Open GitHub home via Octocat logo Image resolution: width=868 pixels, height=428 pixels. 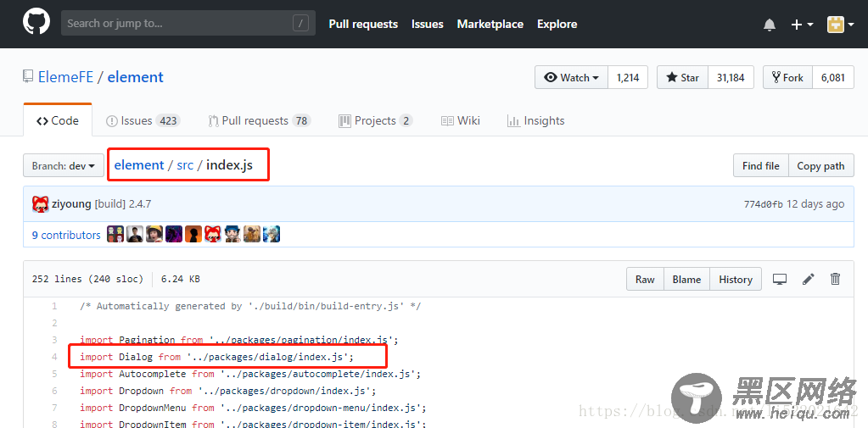pos(36,22)
